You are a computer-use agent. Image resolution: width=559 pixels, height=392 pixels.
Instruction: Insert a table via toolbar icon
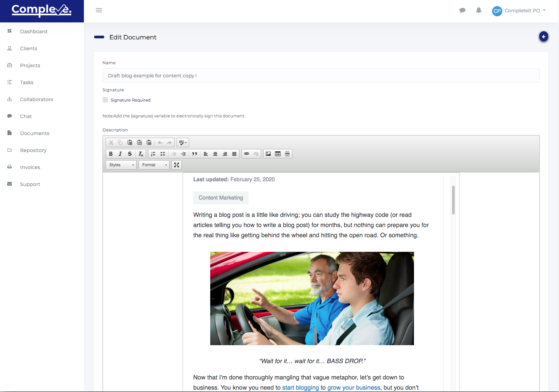(x=278, y=154)
